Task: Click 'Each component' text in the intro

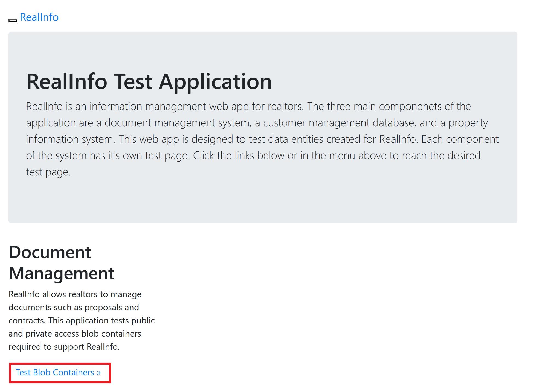Action: pos(460,139)
